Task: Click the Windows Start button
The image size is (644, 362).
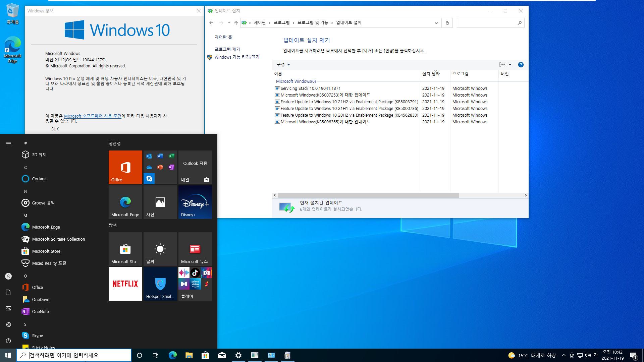Action: (8, 355)
